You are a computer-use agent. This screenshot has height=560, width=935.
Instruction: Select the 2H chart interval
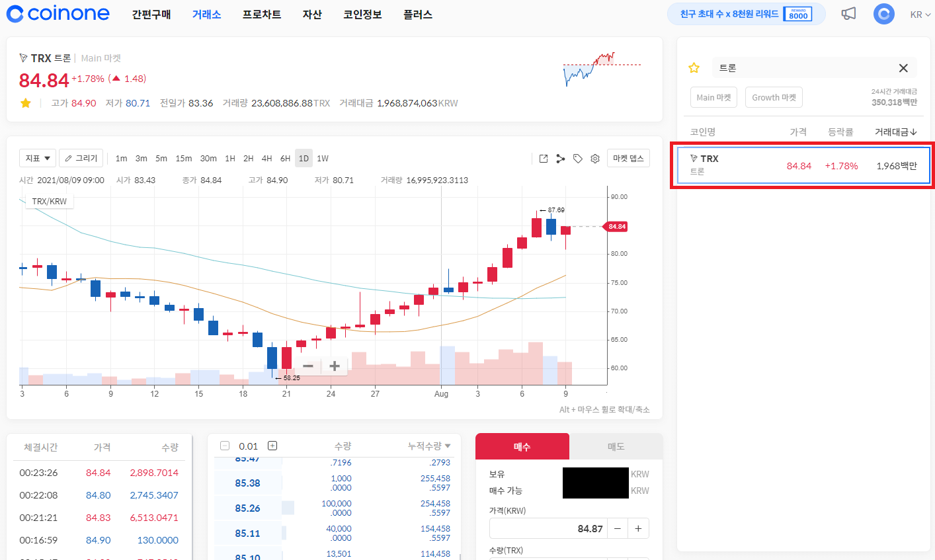249,158
